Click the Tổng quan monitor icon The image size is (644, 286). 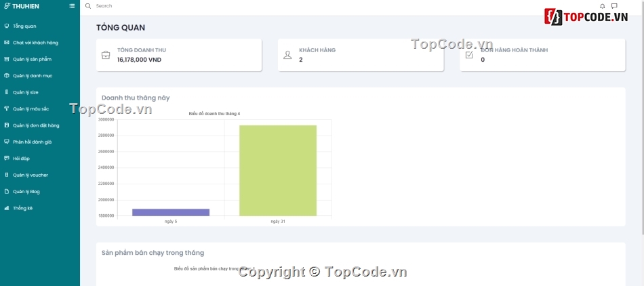(x=6, y=26)
